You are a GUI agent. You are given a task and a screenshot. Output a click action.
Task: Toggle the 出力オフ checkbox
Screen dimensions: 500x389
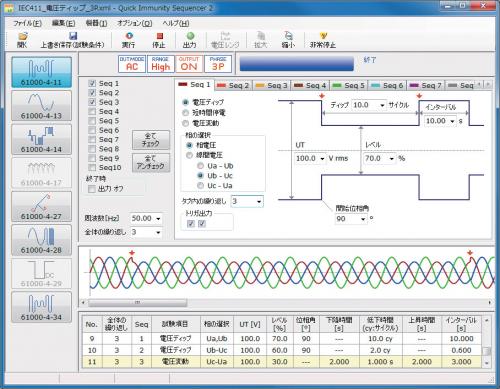pyautogui.click(x=92, y=189)
